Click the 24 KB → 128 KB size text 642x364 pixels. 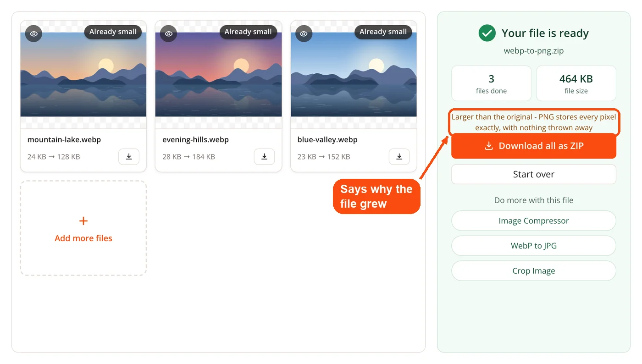click(x=54, y=157)
